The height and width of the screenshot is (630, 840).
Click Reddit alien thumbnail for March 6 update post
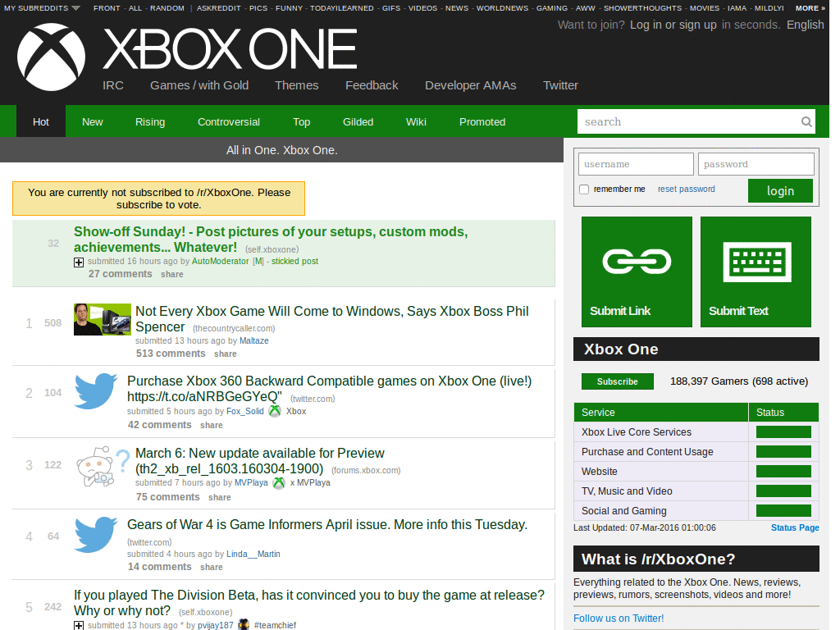point(103,466)
